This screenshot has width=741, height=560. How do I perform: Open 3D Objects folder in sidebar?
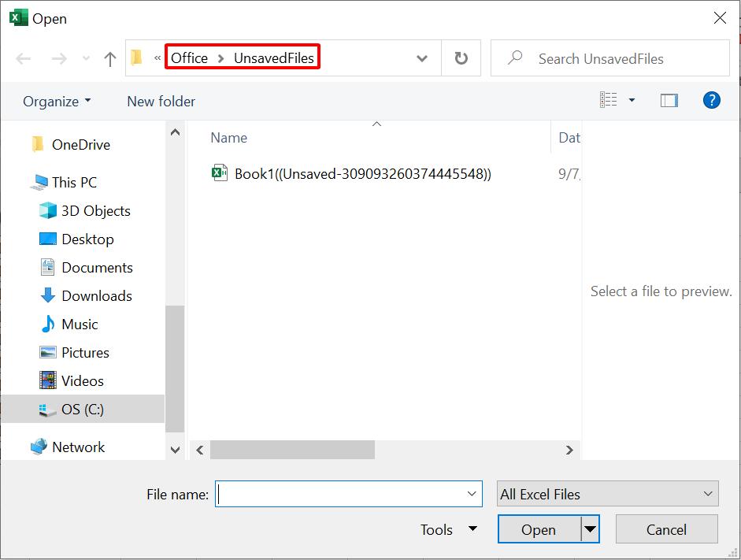coord(95,211)
